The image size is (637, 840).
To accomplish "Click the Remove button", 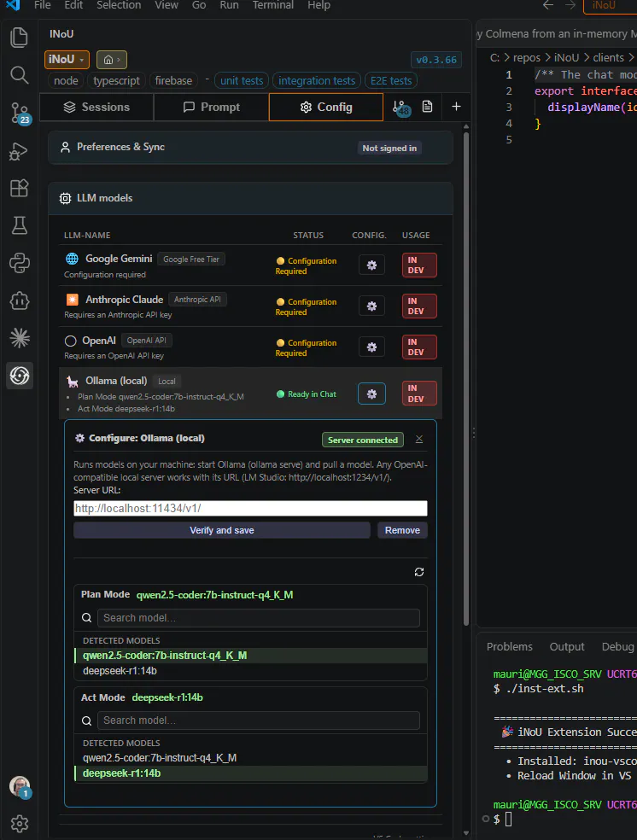I will [402, 530].
